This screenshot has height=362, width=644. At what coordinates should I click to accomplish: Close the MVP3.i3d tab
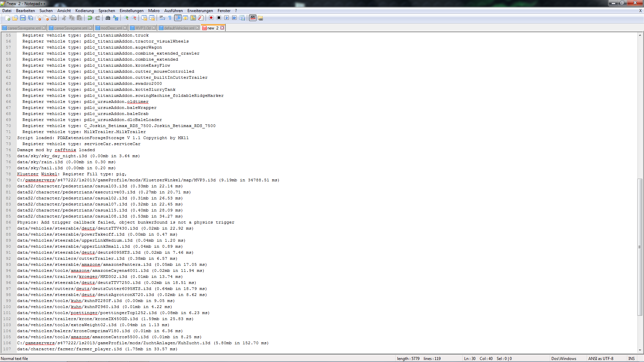(154, 28)
